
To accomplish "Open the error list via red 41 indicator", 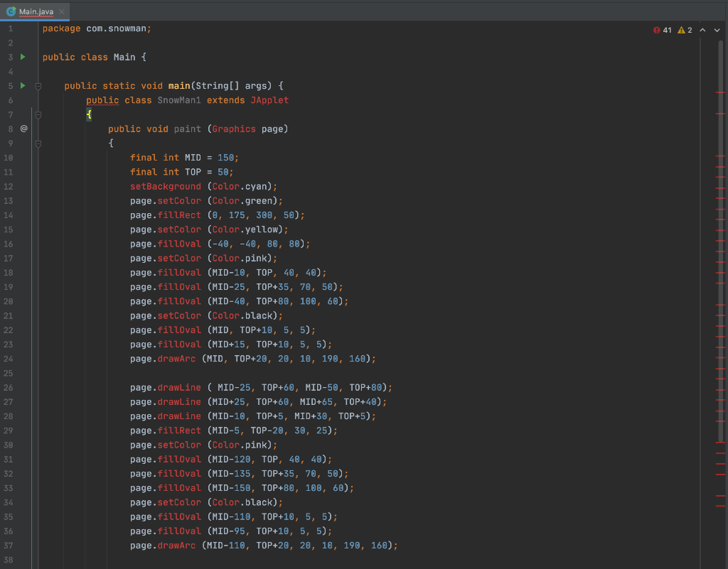I will click(660, 29).
